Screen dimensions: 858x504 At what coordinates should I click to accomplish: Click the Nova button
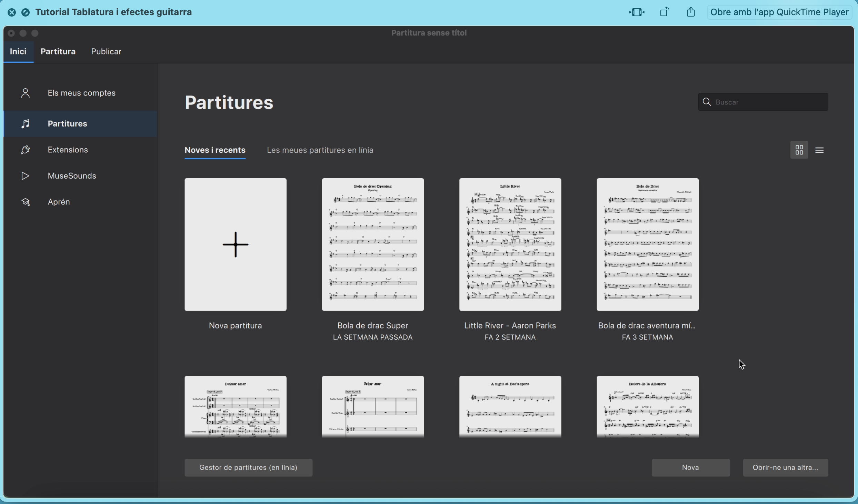point(690,467)
